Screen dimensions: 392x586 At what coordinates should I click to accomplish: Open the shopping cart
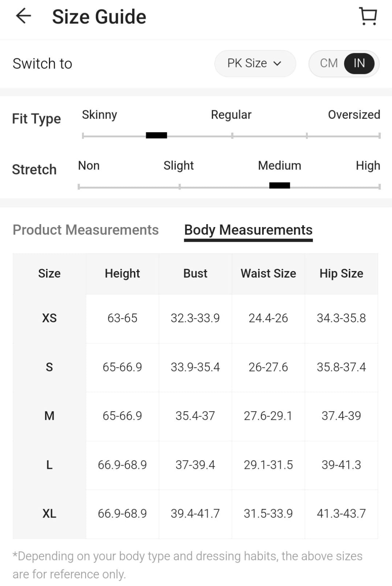pos(368,16)
